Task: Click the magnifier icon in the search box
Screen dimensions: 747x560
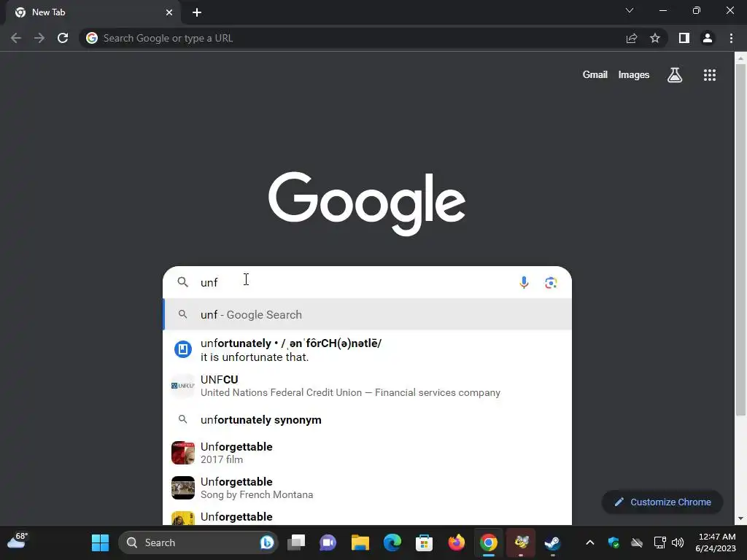Action: coord(182,282)
